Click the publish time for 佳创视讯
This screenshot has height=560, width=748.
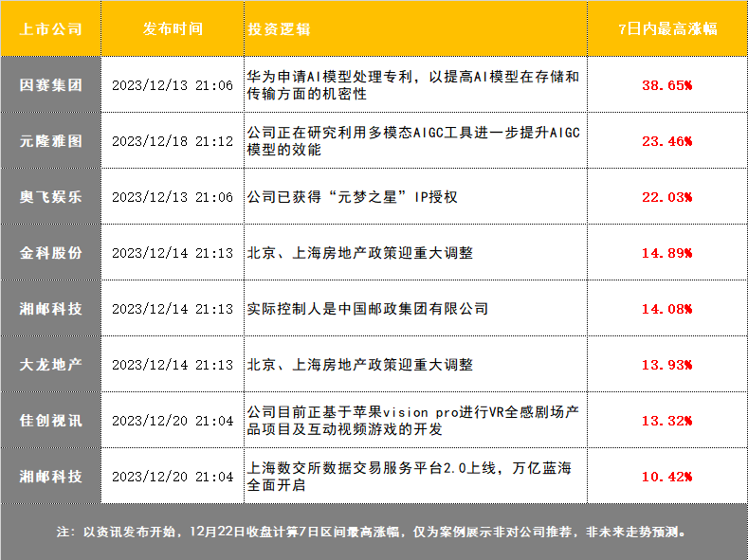[x=173, y=421]
